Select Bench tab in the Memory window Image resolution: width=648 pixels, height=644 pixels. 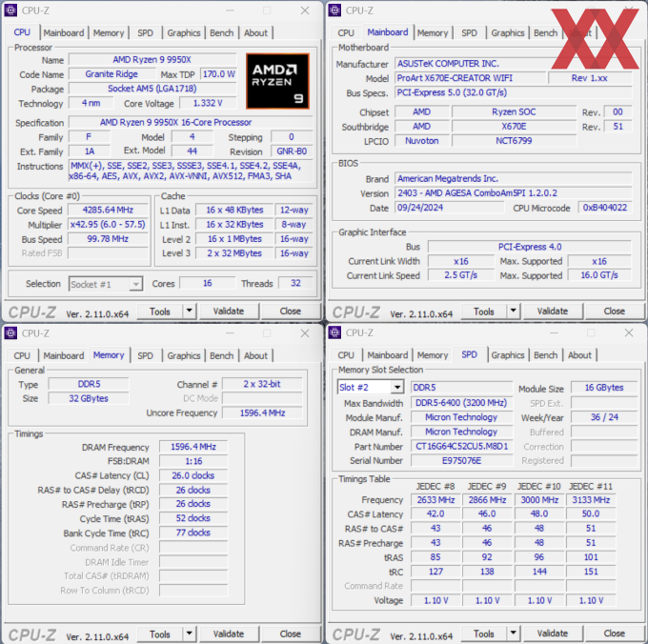(x=221, y=355)
